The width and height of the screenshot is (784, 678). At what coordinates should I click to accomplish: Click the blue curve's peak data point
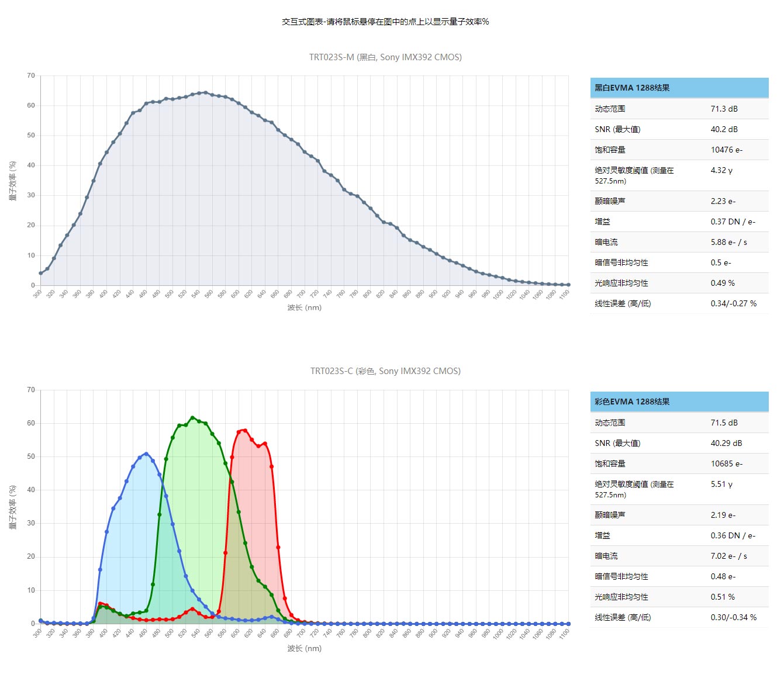coord(146,454)
